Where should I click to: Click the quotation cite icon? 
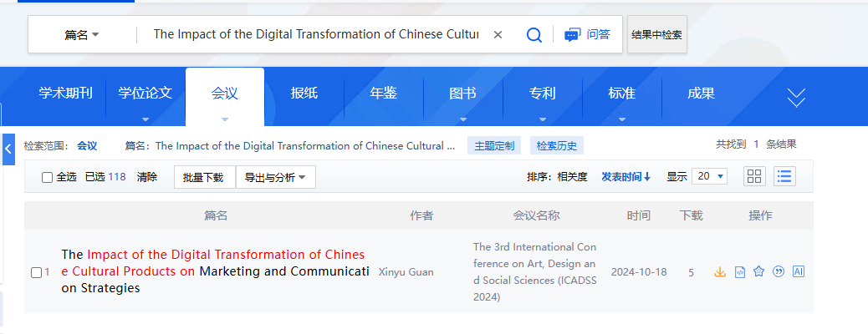pyautogui.click(x=779, y=272)
